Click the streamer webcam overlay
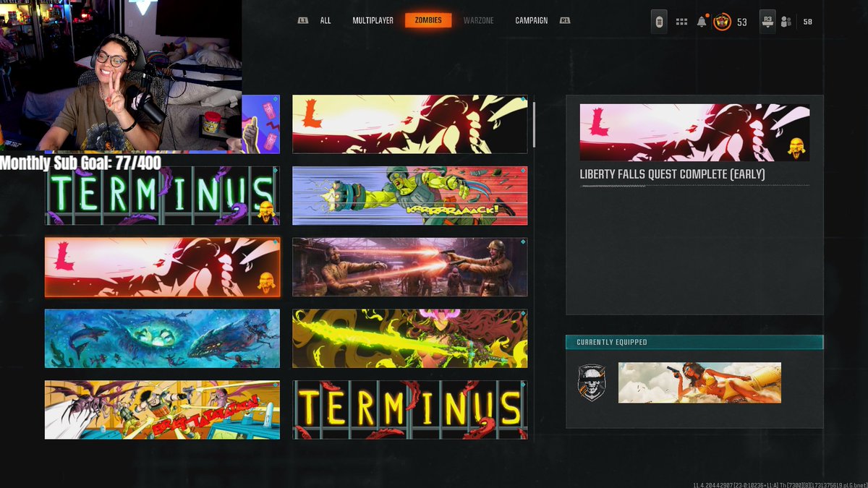The image size is (868, 488). click(121, 76)
